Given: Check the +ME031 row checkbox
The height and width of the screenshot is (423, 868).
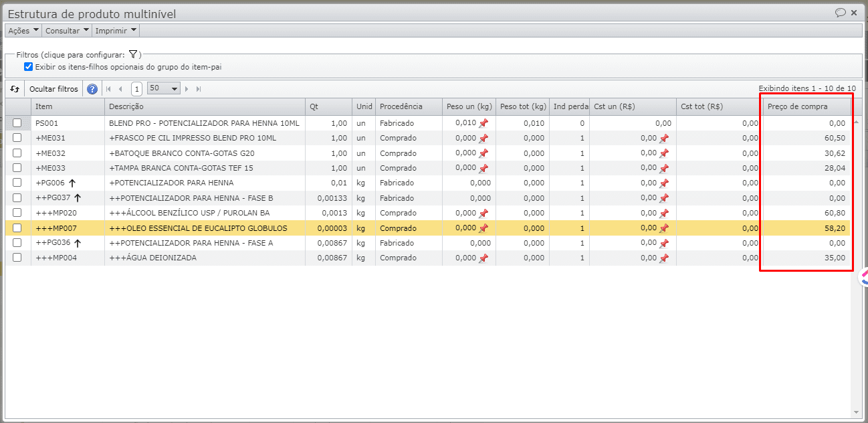Looking at the screenshot, I should (x=17, y=137).
